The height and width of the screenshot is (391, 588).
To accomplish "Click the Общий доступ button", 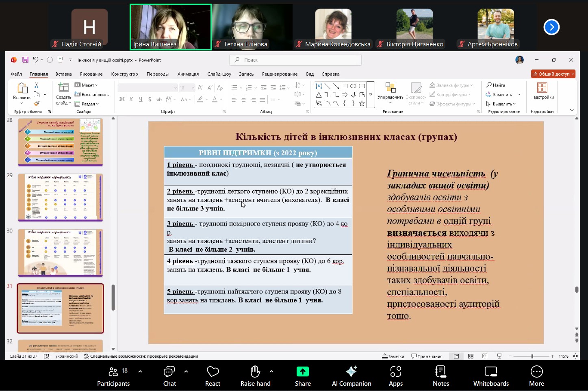I will (x=553, y=74).
